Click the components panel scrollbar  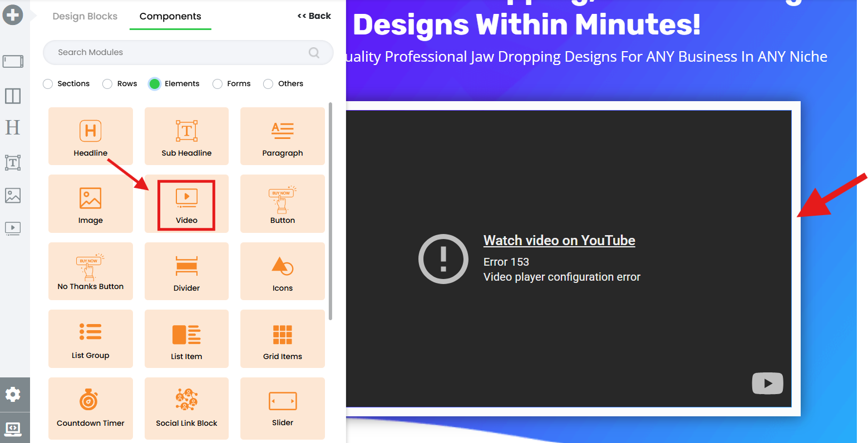click(331, 211)
